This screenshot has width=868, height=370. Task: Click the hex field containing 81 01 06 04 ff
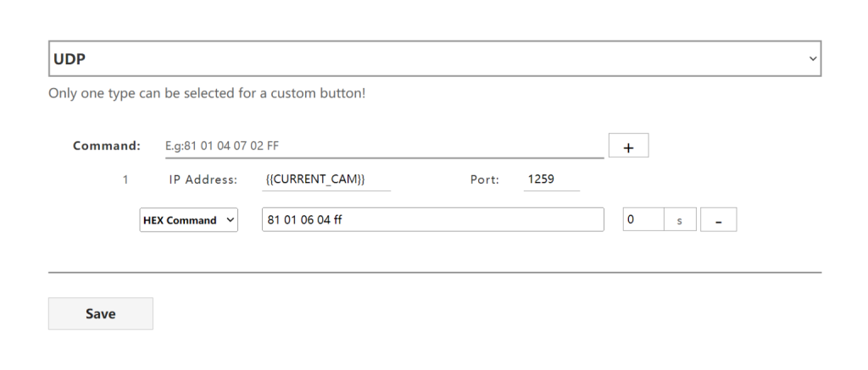pyautogui.click(x=432, y=220)
